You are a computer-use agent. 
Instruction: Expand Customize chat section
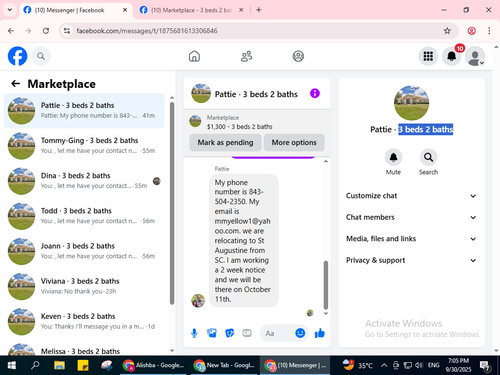(x=411, y=196)
